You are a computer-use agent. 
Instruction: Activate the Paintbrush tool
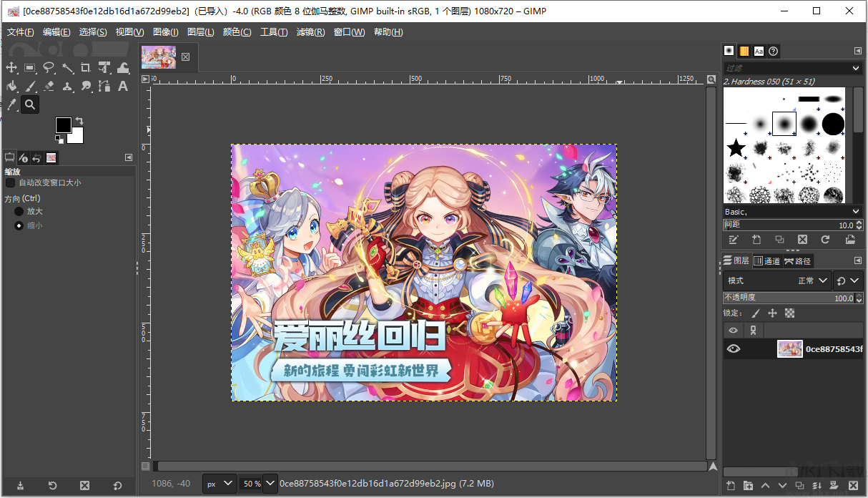(29, 86)
